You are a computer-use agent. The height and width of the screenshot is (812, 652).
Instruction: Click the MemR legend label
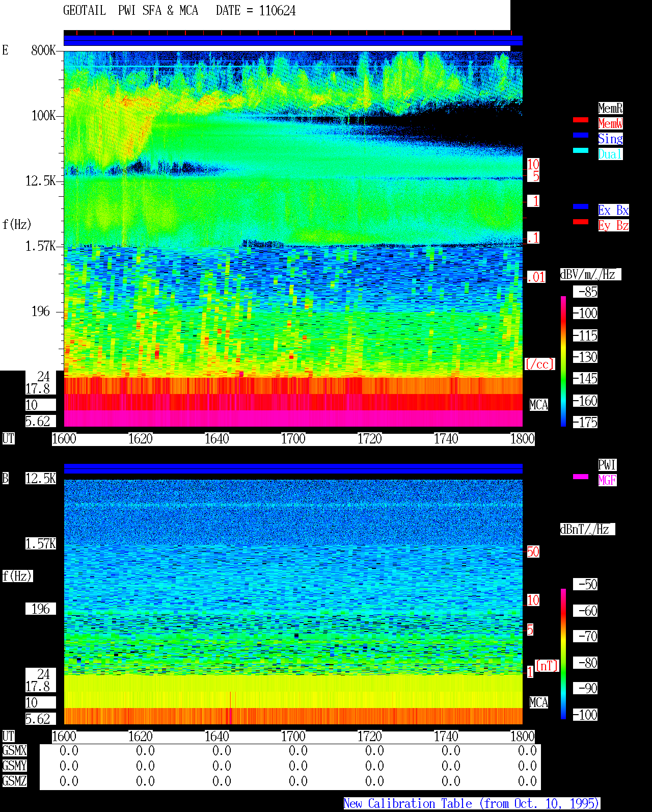tap(610, 108)
